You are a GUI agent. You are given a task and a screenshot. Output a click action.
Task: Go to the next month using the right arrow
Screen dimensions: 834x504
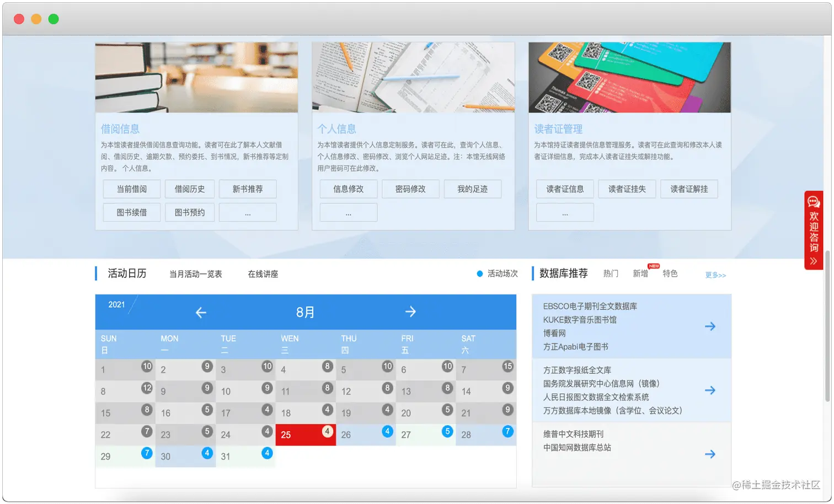coord(410,312)
